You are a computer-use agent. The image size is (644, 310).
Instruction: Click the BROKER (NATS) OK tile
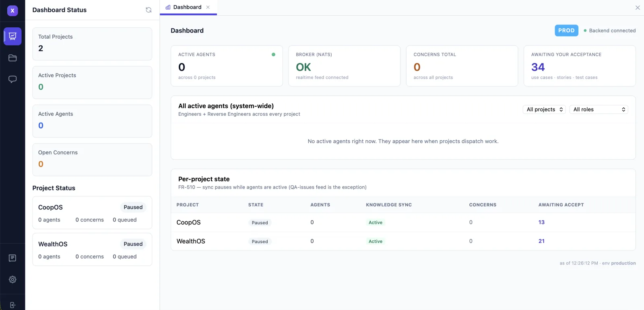pyautogui.click(x=345, y=66)
